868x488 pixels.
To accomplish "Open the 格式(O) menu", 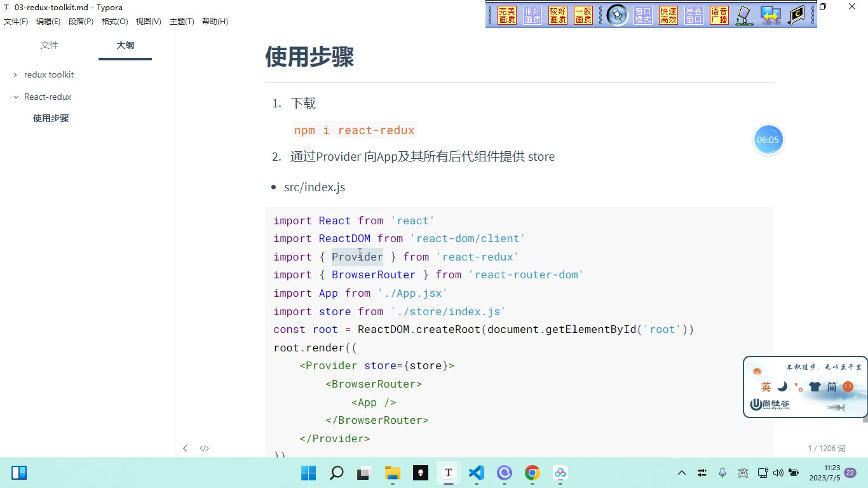I will (115, 22).
